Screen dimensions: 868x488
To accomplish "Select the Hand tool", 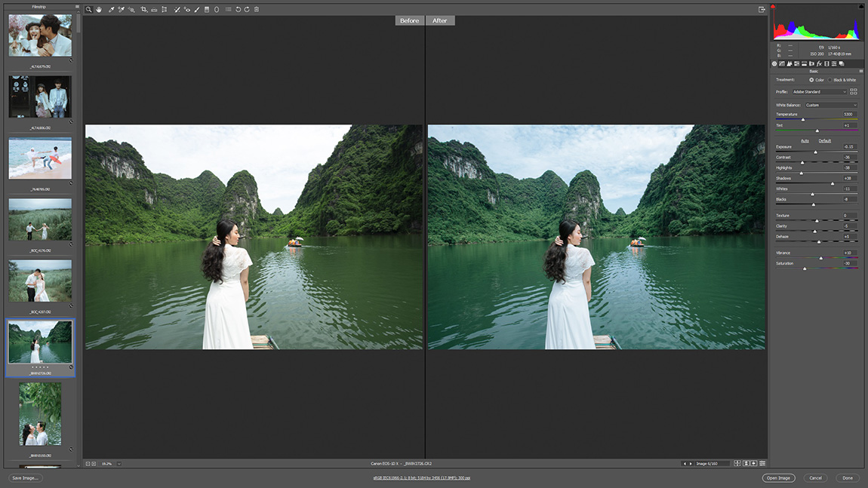I will pyautogui.click(x=99, y=9).
